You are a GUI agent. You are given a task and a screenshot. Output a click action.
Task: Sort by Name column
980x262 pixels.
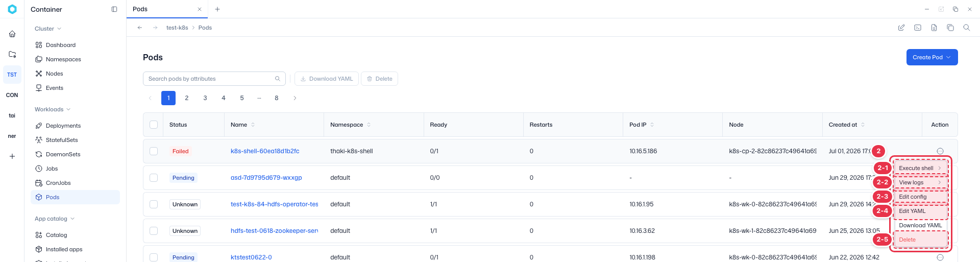click(x=253, y=125)
